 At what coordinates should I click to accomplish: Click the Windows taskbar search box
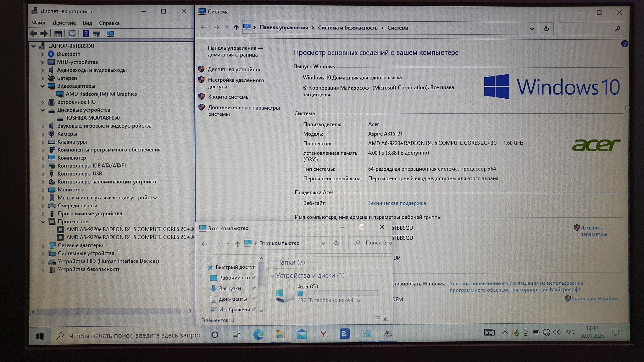pos(129,336)
